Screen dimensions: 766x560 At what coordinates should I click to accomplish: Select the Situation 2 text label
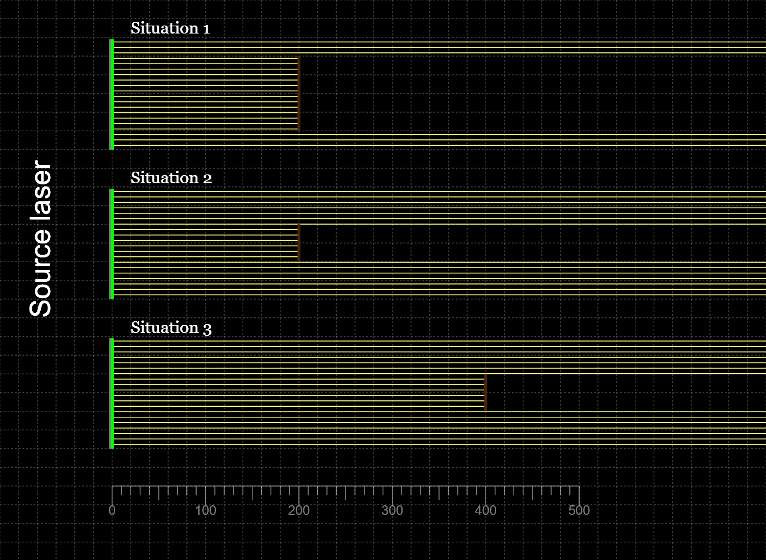170,178
